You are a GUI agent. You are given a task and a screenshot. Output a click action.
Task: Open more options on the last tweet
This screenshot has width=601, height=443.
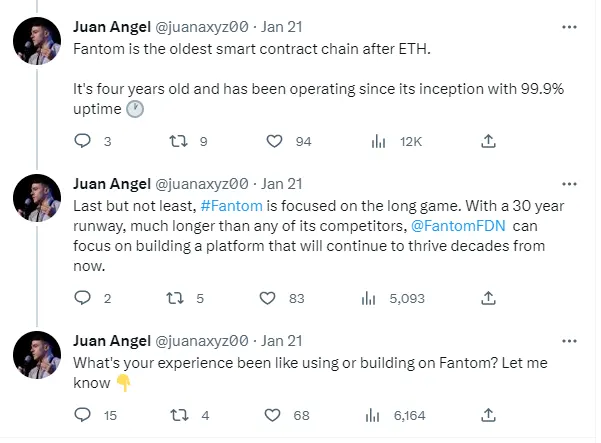click(569, 341)
